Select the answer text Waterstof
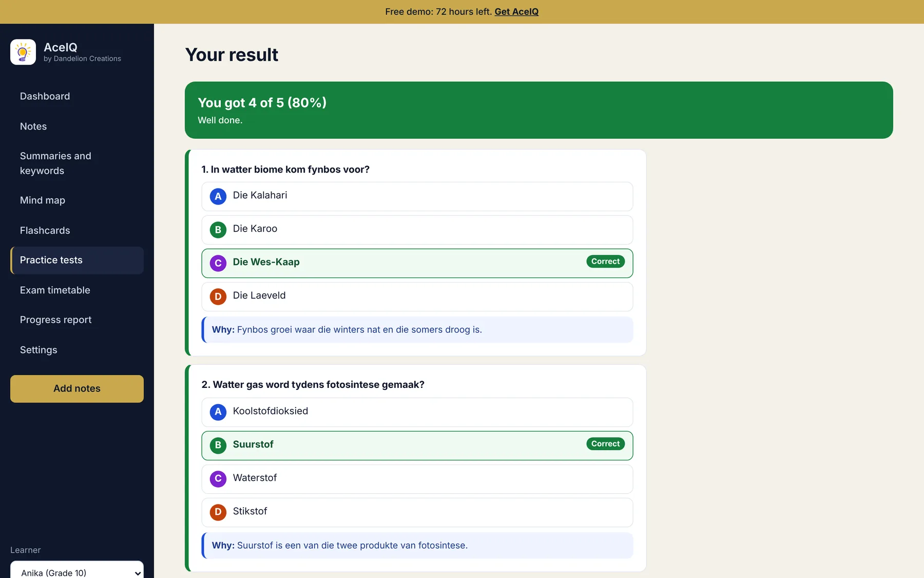Viewport: 924px width, 578px height. (x=255, y=478)
